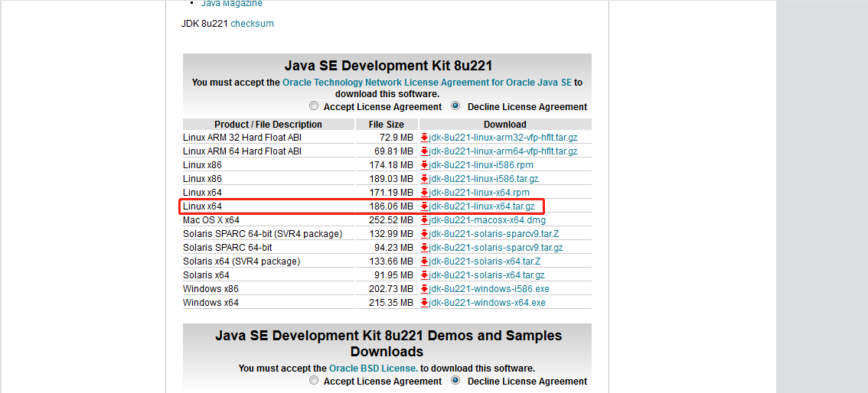Viewport: 868px width, 393px height.
Task: Click the download arrow icon beside jdk-8u221-linux-i586.tar.gz
Action: (x=425, y=179)
